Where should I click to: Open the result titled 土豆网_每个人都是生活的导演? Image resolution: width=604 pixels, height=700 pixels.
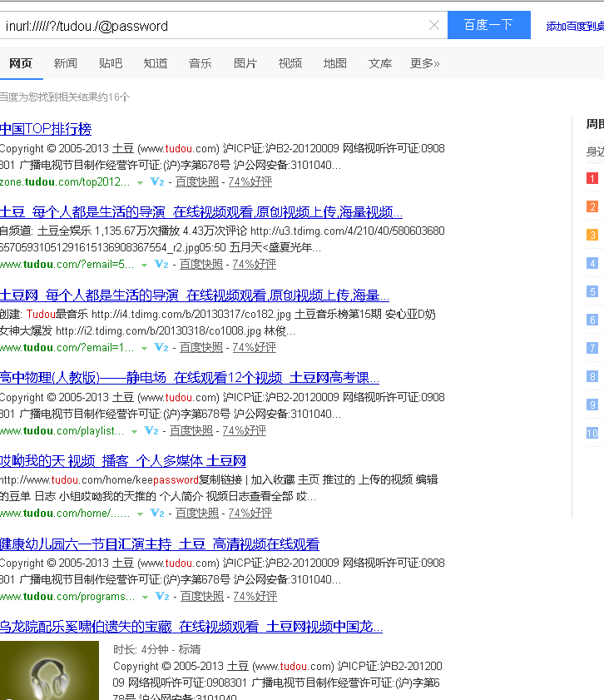[x=195, y=295]
